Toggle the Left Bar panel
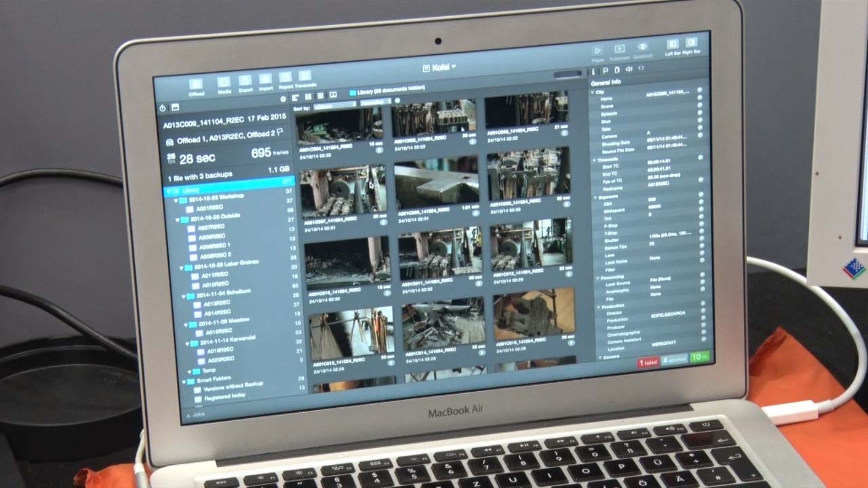 coord(673,44)
